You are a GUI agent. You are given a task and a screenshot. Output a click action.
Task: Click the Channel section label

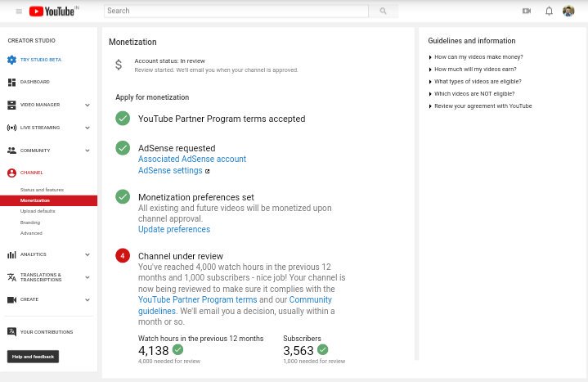coord(32,173)
